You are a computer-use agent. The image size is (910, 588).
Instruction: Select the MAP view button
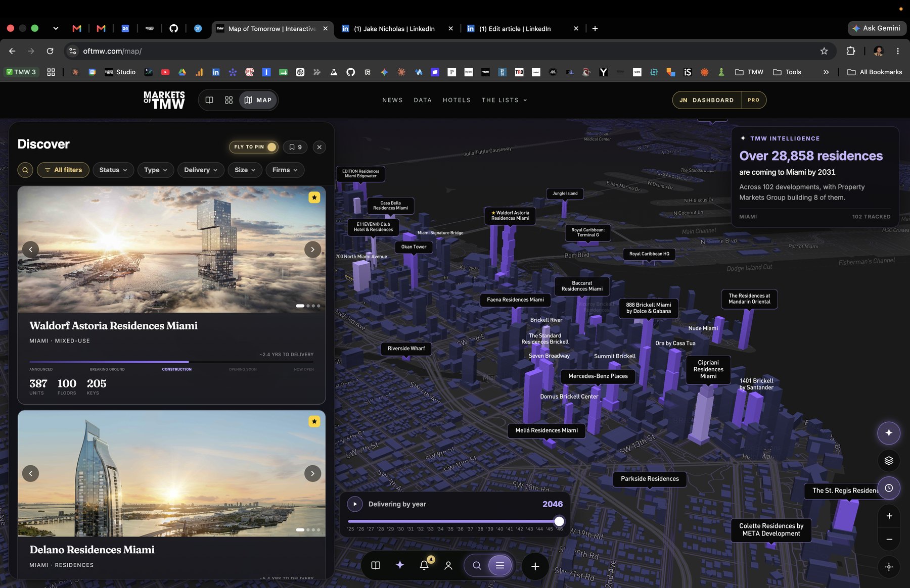coord(258,100)
